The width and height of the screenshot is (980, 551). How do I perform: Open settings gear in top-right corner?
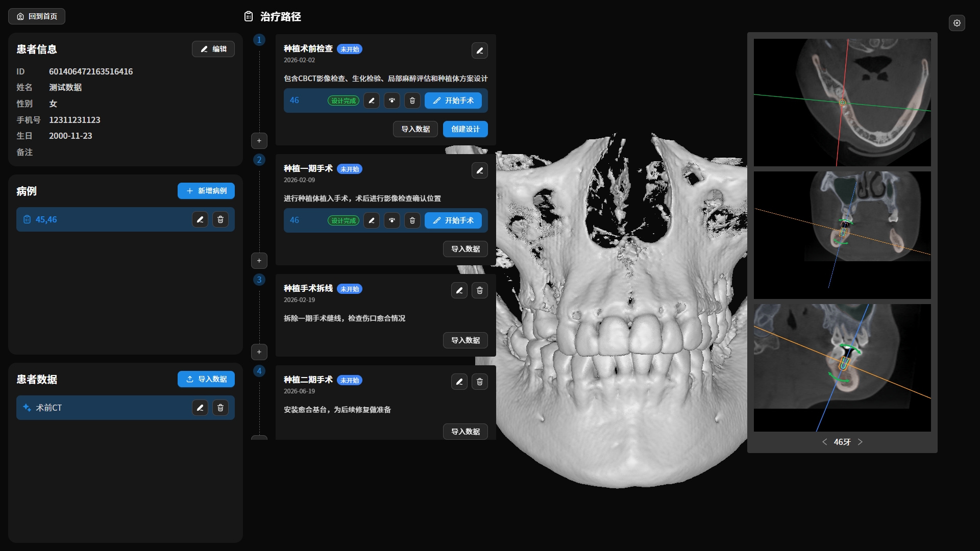(x=957, y=23)
